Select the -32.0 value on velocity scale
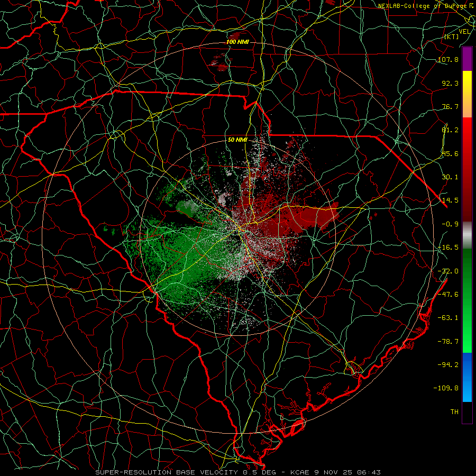The width and height of the screenshot is (476, 476). (448, 271)
